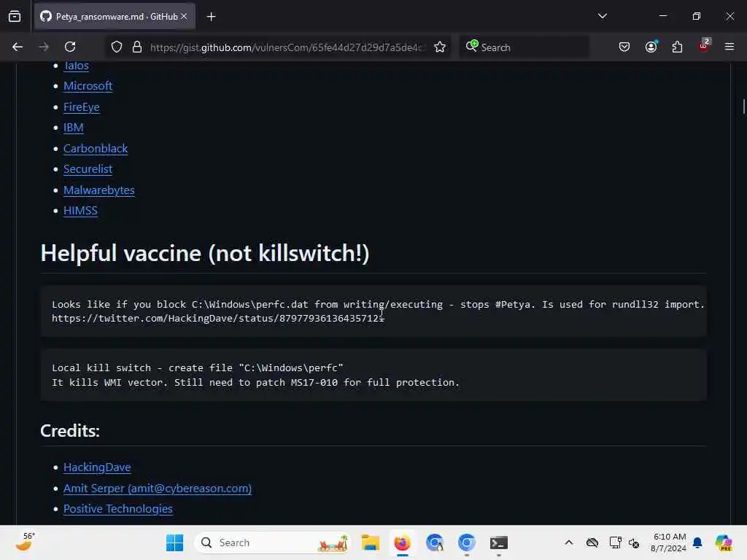747x560 pixels.
Task: Show hidden system tray icons
Action: tap(569, 542)
